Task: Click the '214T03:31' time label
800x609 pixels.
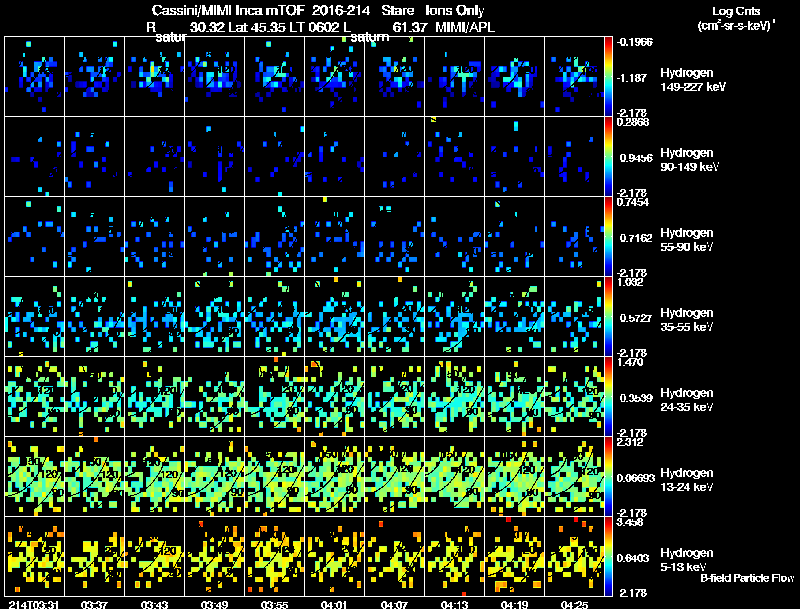Action: pos(34,604)
